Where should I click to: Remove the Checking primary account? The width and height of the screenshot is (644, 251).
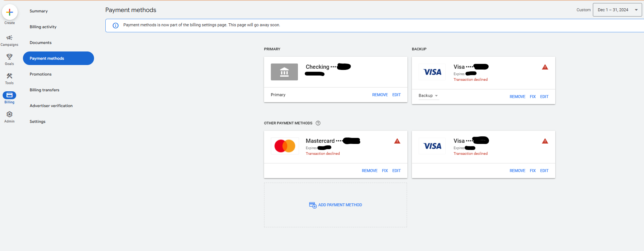tap(380, 95)
